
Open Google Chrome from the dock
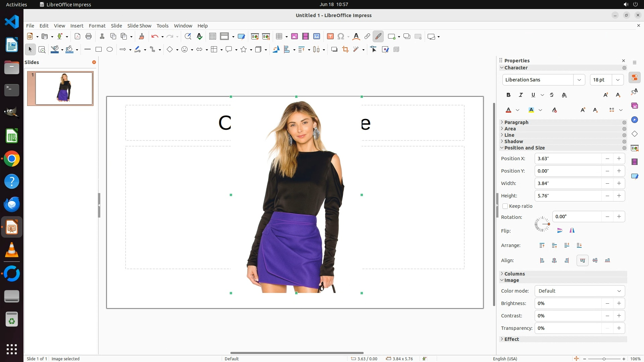pyautogui.click(x=12, y=159)
